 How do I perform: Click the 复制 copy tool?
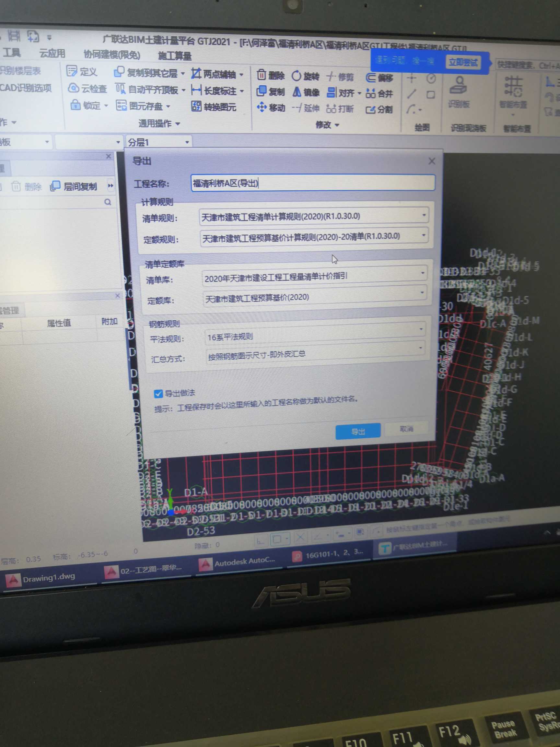click(271, 91)
